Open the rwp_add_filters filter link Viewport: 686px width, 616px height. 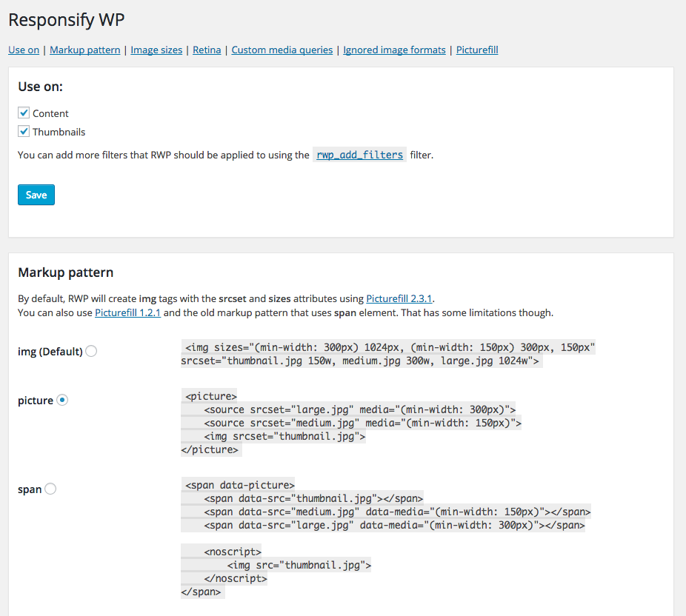coord(359,155)
